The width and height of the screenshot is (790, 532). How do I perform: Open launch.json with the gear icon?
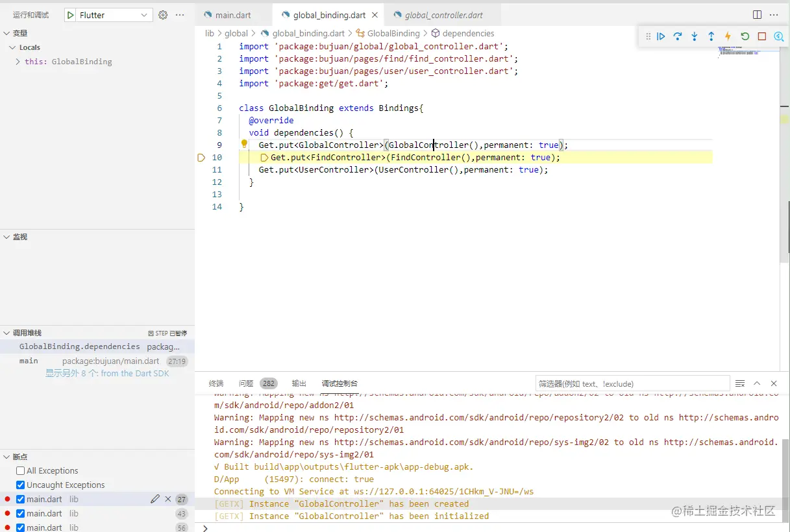[x=163, y=15]
